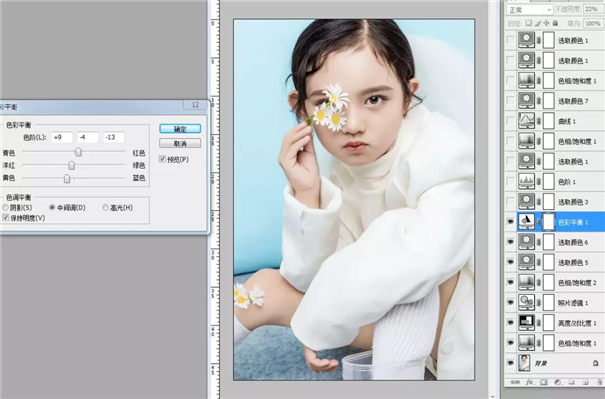The width and height of the screenshot is (605, 399).
Task: Hide the 背景 background layer
Action: click(510, 363)
